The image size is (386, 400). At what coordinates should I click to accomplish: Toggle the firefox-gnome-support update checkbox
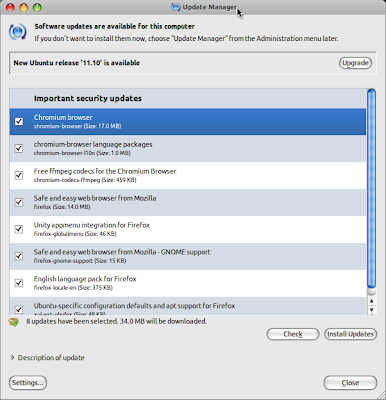19,256
